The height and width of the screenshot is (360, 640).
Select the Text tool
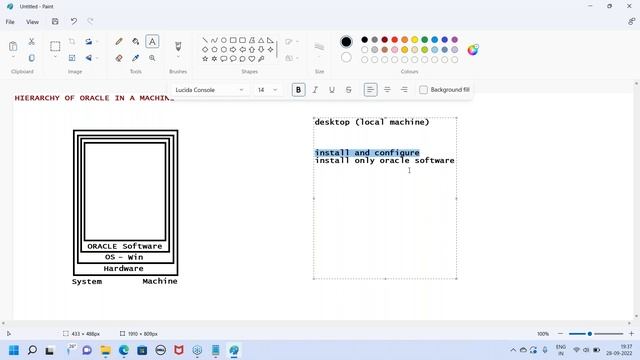click(x=152, y=42)
